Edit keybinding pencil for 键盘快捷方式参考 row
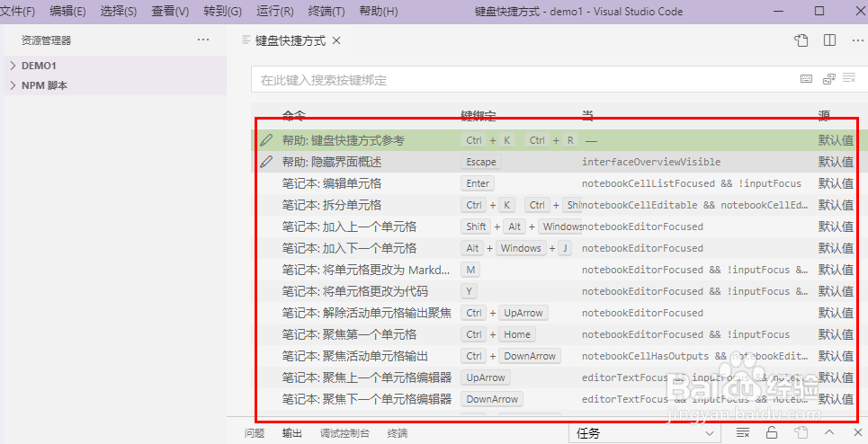The image size is (868, 444). click(266, 140)
